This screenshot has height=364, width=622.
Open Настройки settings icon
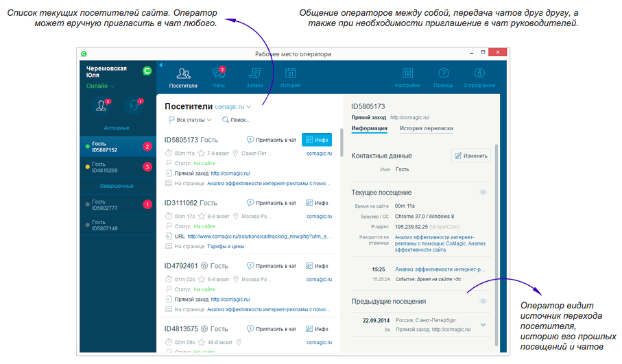tap(407, 73)
